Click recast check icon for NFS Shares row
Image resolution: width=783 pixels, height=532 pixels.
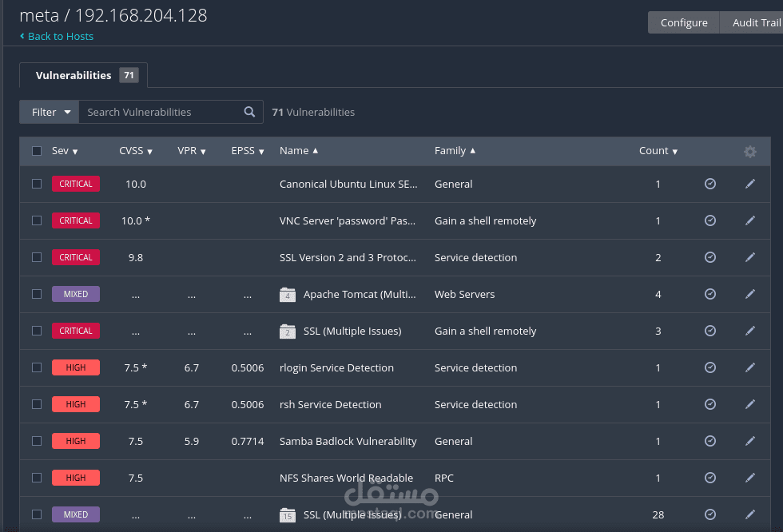click(710, 478)
